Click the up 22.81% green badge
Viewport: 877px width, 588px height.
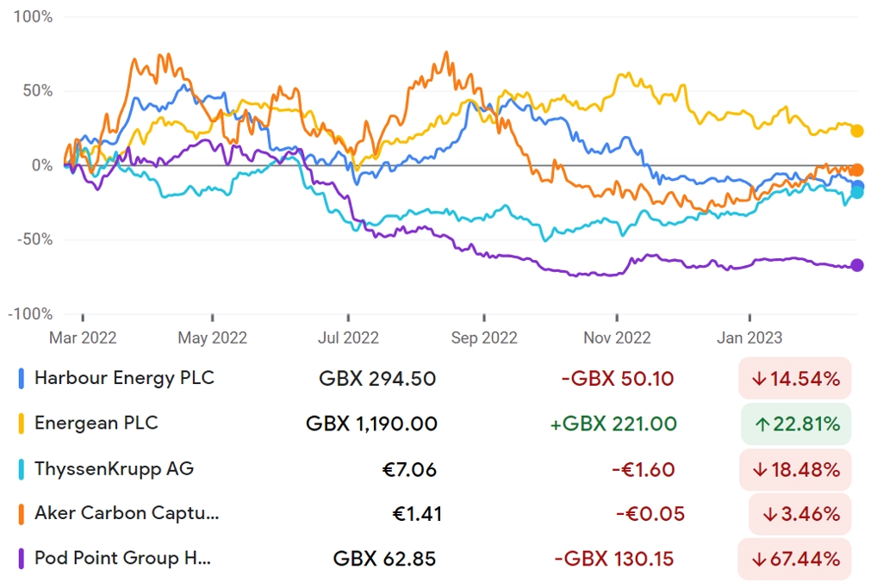796,424
